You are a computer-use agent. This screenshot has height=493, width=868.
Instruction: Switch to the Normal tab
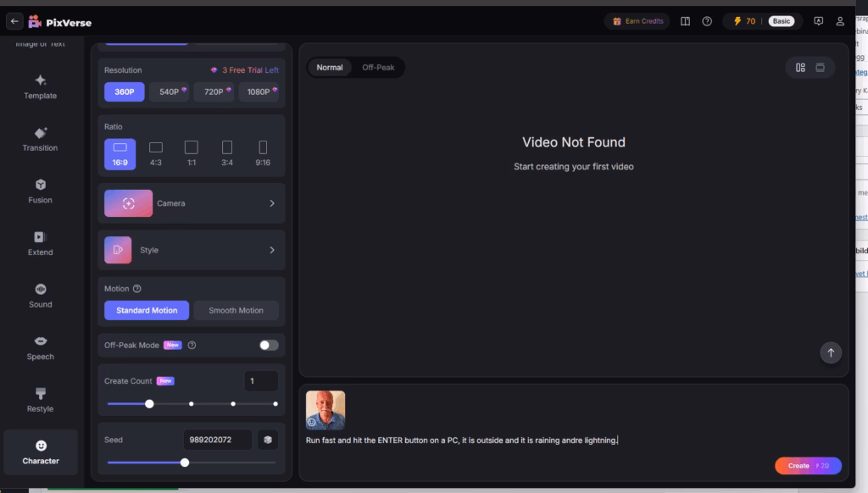(330, 68)
